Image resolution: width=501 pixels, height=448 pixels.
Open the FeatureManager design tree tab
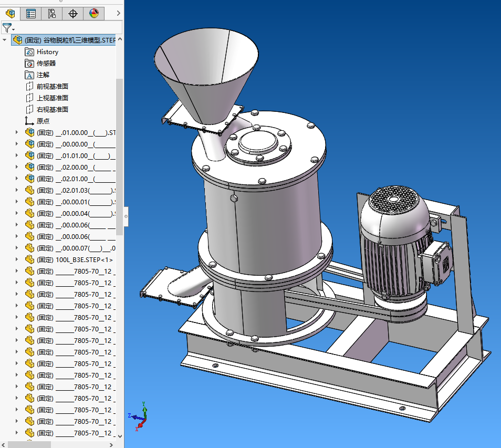[x=10, y=14]
